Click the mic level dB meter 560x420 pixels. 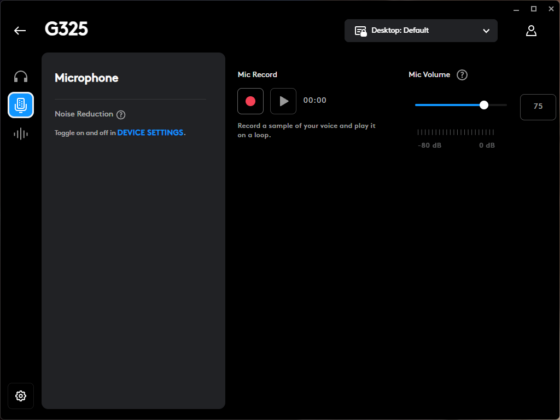[456, 132]
